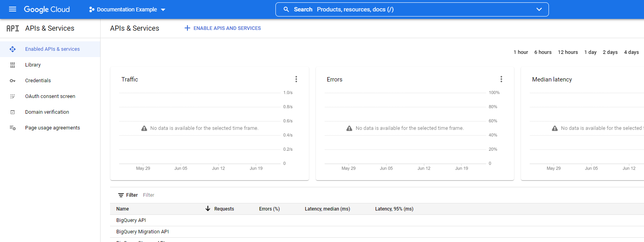Sort the table by Errors (%) column
Image resolution: width=644 pixels, height=242 pixels.
(269, 209)
